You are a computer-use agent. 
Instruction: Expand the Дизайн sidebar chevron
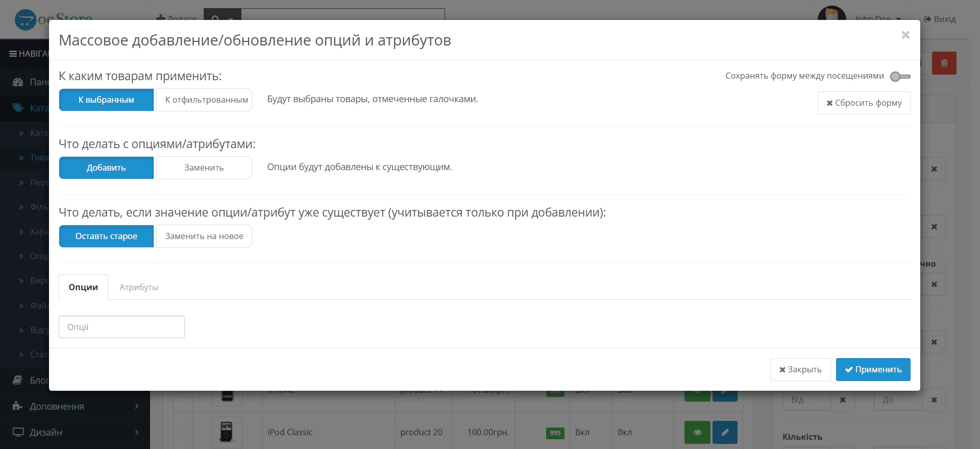137,432
